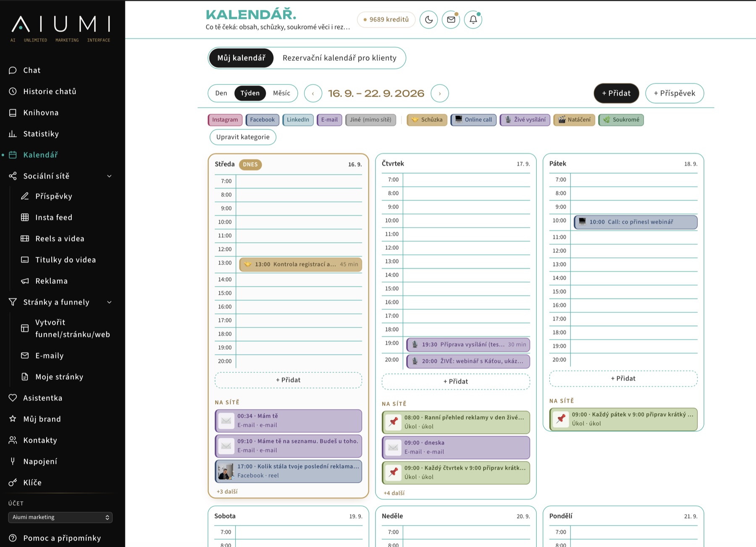Open the mail envelope icon in header

[x=451, y=20]
